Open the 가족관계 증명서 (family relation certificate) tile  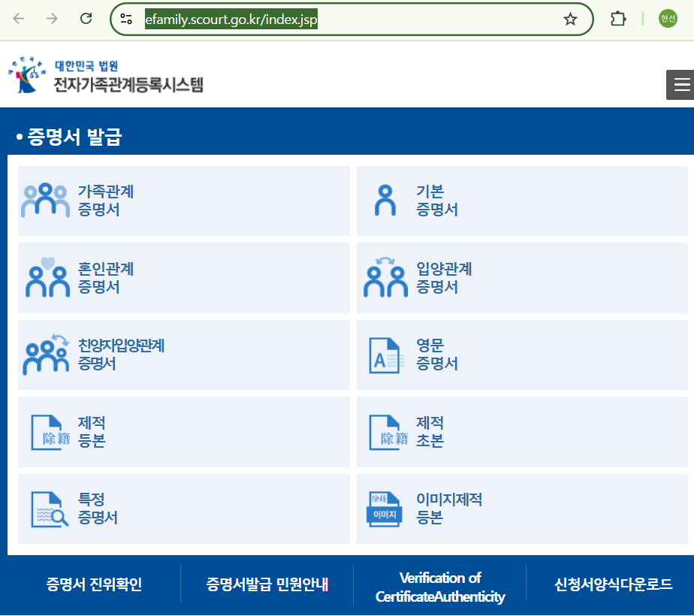(x=183, y=201)
